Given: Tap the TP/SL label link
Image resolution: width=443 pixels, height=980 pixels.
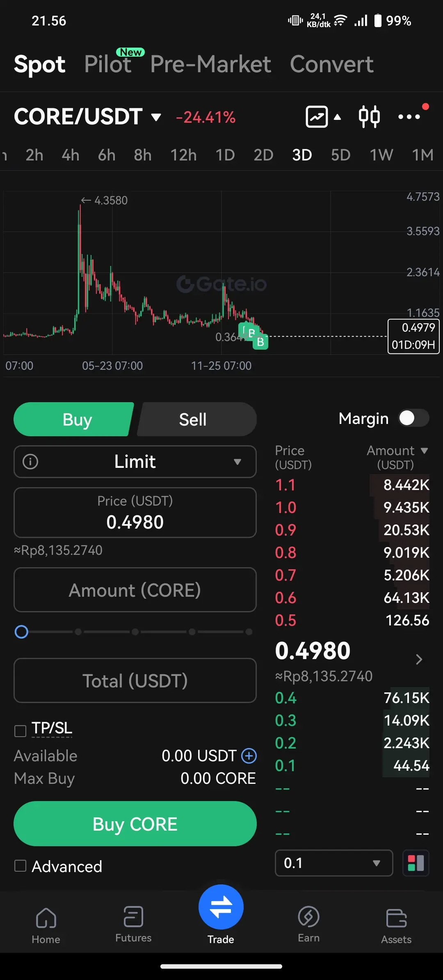Looking at the screenshot, I should tap(52, 728).
